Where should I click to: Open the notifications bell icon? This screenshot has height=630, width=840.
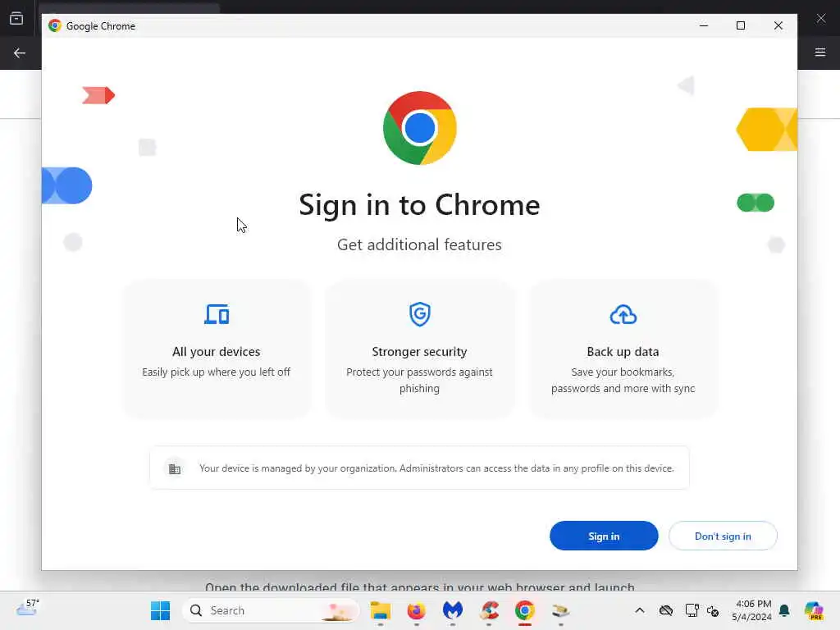click(784, 610)
